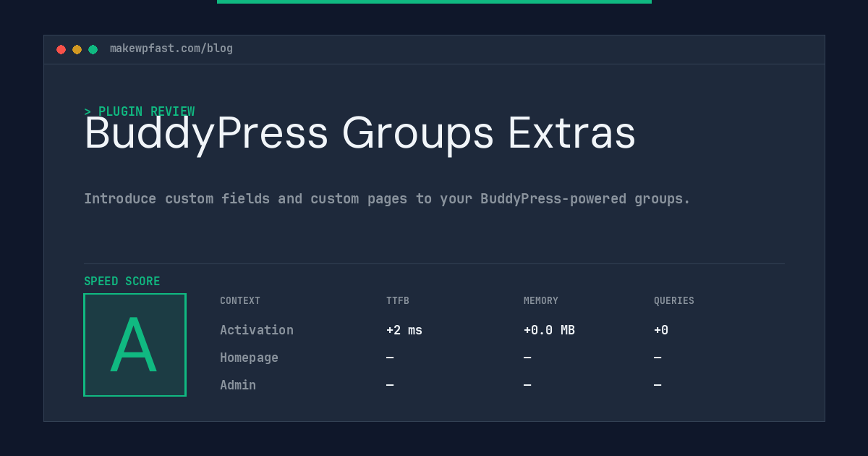The height and width of the screenshot is (456, 868).
Task: Click the TTFB column header
Action: (x=398, y=301)
